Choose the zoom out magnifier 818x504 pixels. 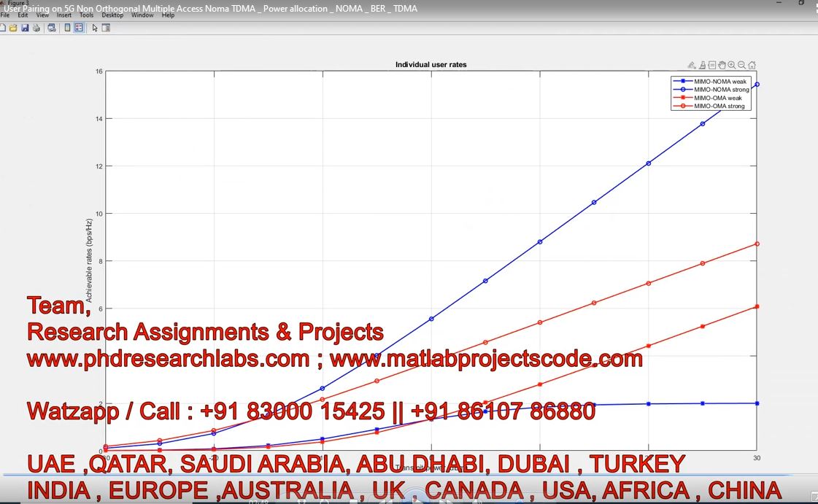pos(741,65)
